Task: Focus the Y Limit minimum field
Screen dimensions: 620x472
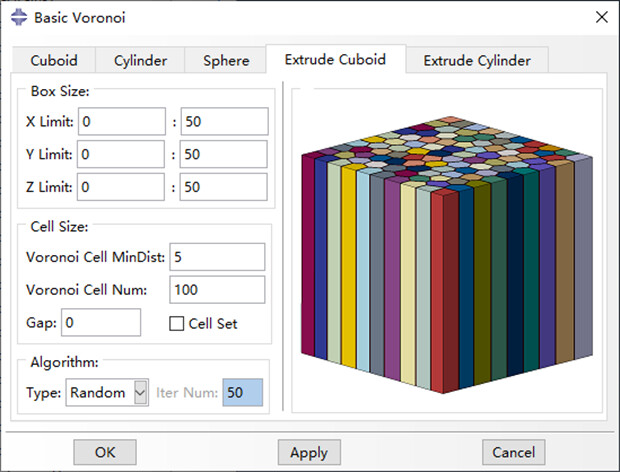Action: click(121, 154)
